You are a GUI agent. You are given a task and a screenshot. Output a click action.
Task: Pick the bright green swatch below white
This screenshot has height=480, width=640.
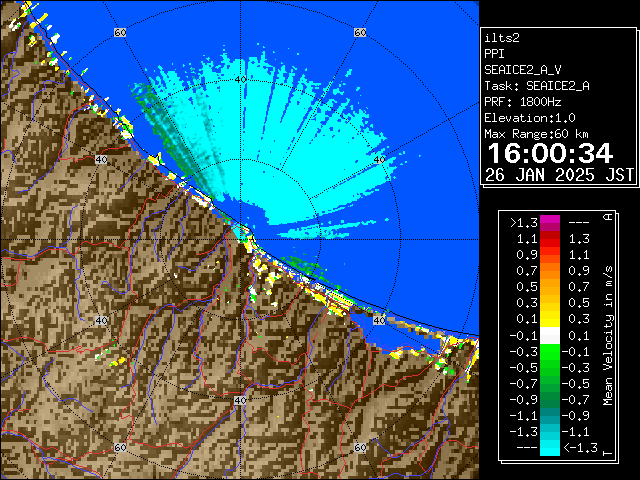pos(550,352)
